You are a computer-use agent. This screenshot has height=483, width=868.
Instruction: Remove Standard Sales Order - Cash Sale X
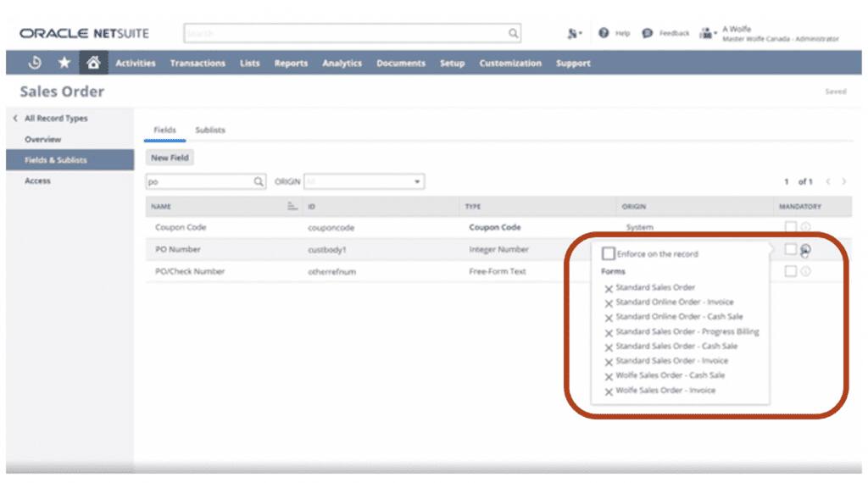(x=609, y=347)
